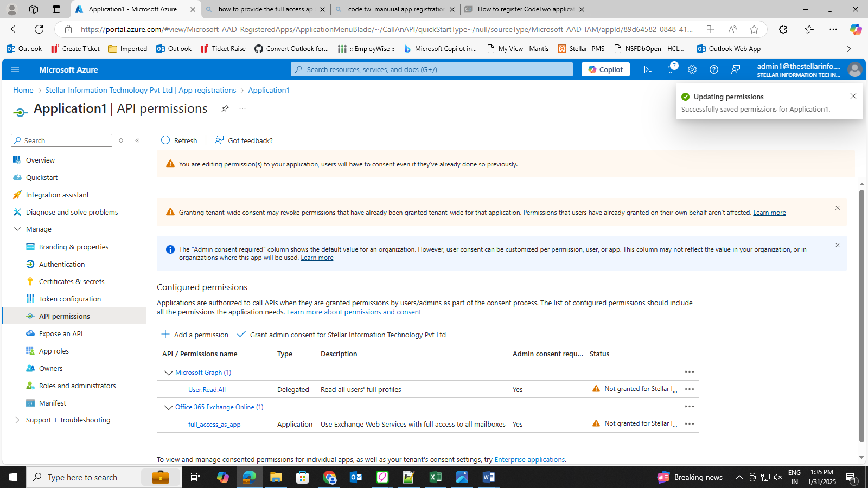Open the Ticket Raise bookmark
Image resolution: width=868 pixels, height=488 pixels.
(x=223, y=49)
